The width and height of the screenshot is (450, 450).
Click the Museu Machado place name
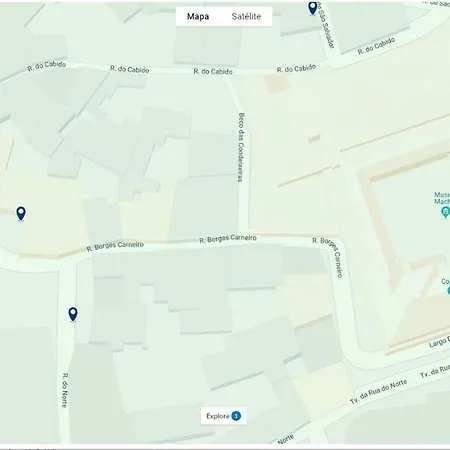(x=442, y=198)
